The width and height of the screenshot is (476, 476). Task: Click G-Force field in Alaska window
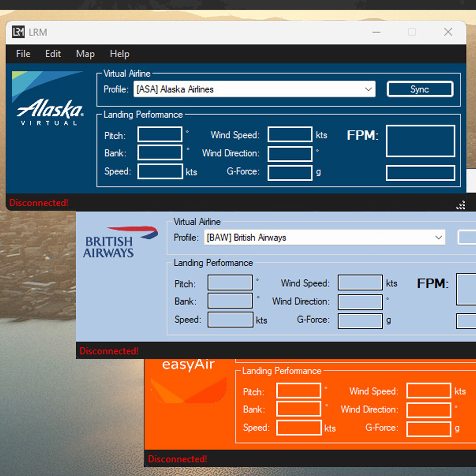290,173
